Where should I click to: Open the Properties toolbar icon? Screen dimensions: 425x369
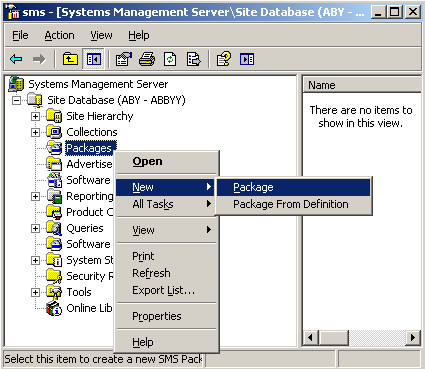[124, 59]
